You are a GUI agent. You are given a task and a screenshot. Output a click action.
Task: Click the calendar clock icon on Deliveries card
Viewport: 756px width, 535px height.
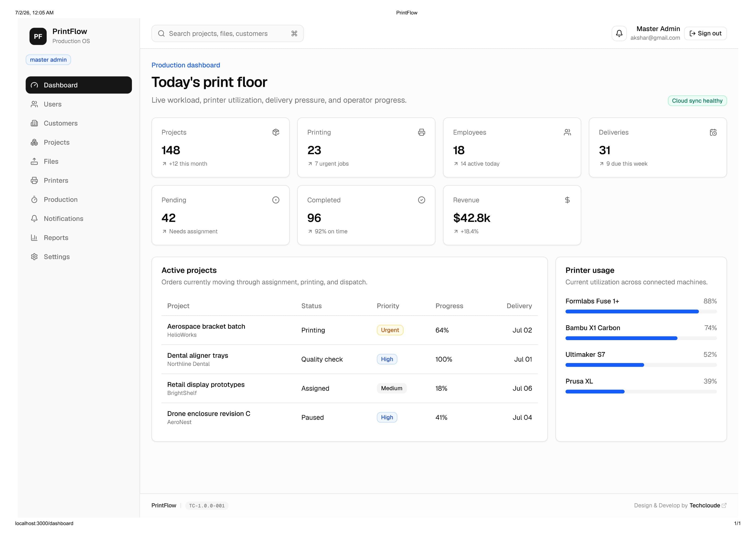713,132
